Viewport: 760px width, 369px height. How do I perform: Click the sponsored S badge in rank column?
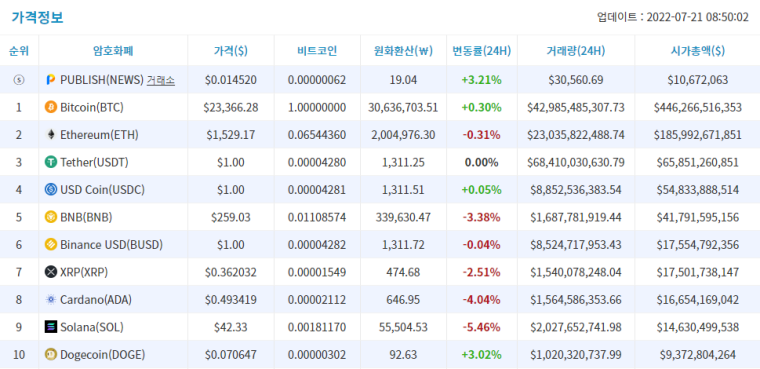pos(19,80)
